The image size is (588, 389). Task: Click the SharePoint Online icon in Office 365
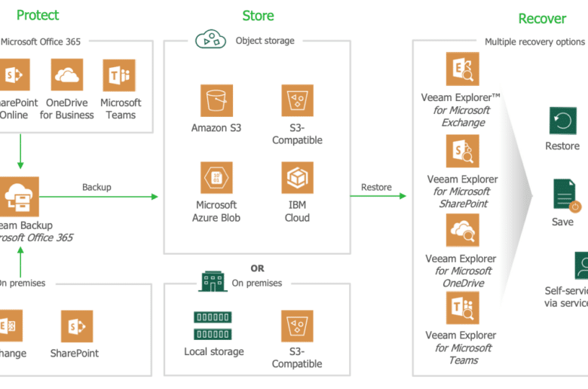click(x=14, y=75)
